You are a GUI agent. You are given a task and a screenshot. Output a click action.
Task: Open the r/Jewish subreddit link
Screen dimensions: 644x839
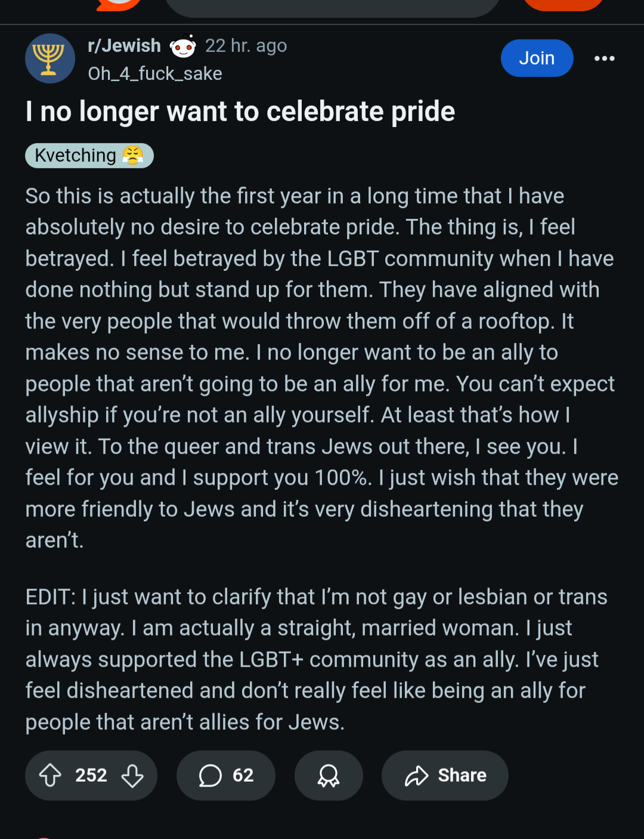[x=124, y=45]
